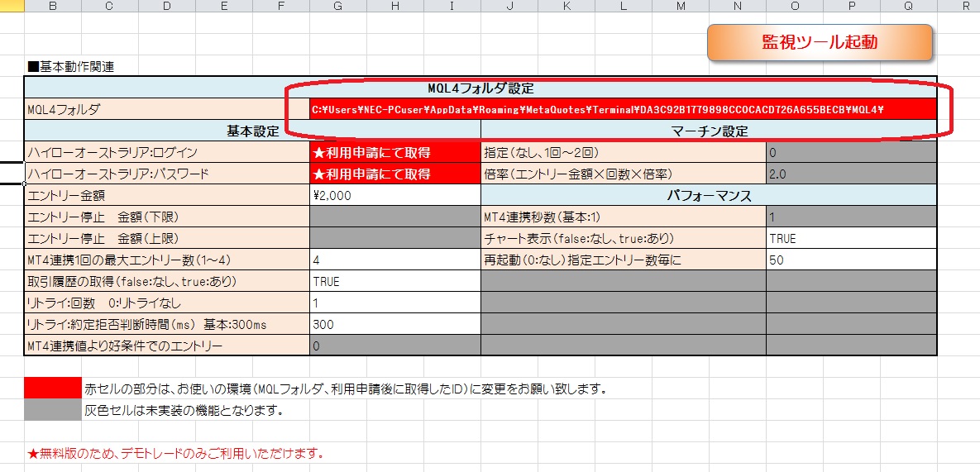Viewport: 980px width, 472px height.
Task: Select the 再起動(0:なし) label cell
Action: pyautogui.click(x=624, y=260)
